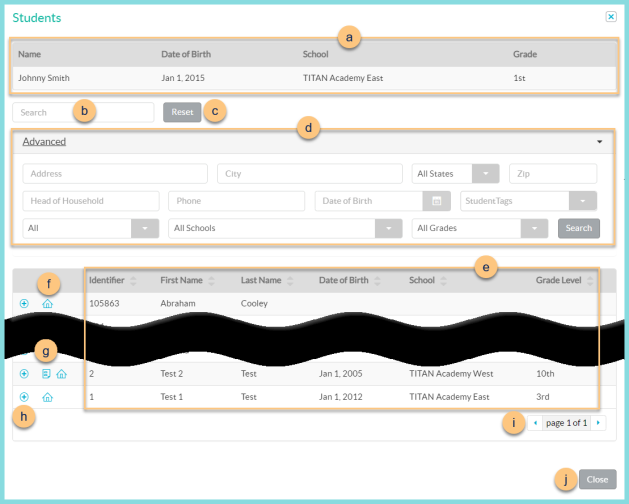
Task: Click the advanced Search button
Action: pyautogui.click(x=579, y=228)
